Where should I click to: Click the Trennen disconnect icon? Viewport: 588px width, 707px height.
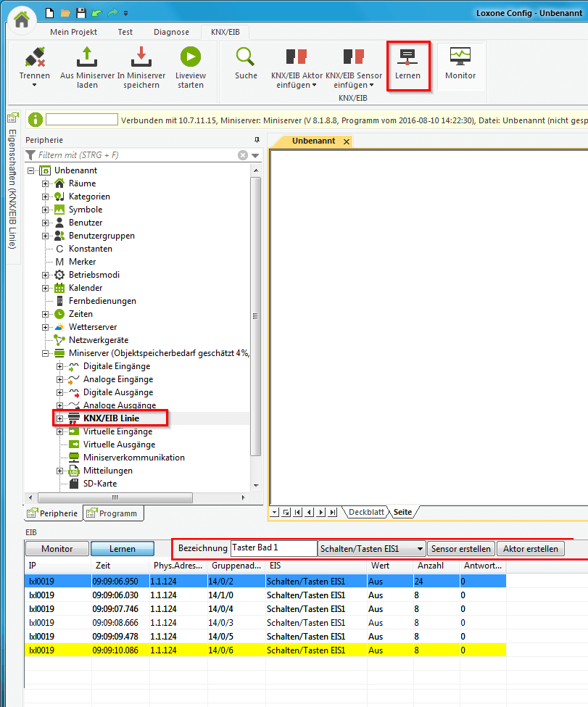point(34,57)
